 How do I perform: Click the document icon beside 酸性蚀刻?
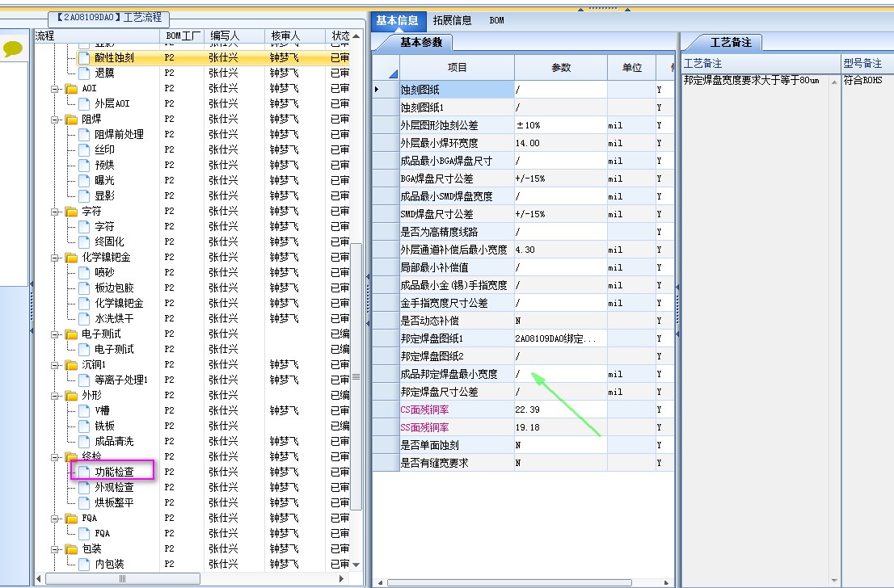pos(84,57)
